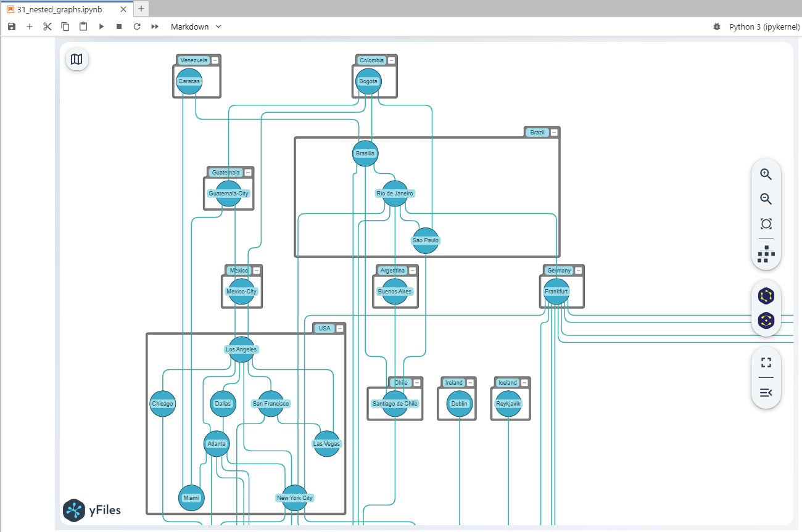Select the Sao Paulo node
802x532 pixels.
pos(426,240)
